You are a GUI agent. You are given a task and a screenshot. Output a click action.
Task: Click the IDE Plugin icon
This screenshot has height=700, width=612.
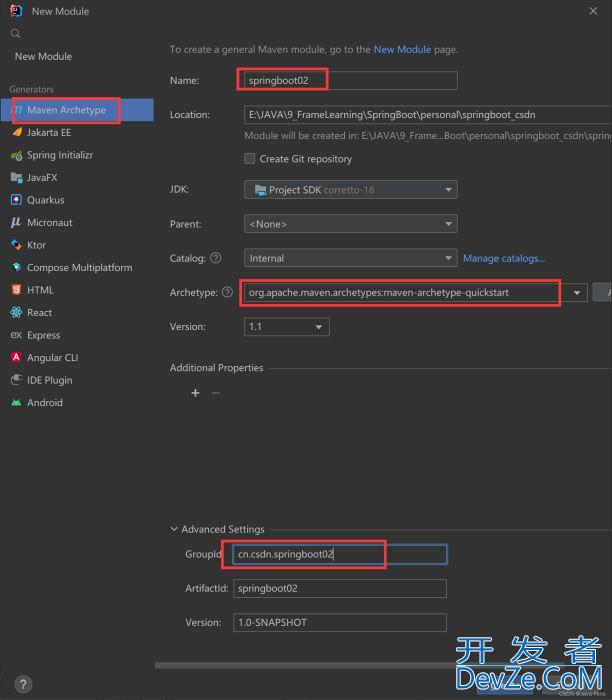pos(17,380)
